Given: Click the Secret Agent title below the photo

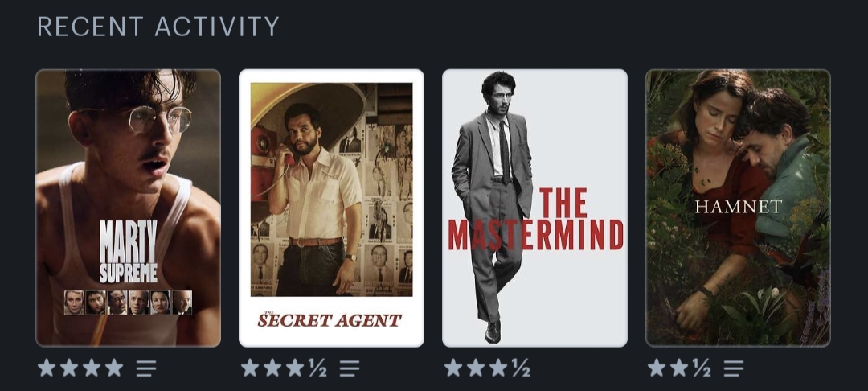Looking at the screenshot, I should point(330,319).
